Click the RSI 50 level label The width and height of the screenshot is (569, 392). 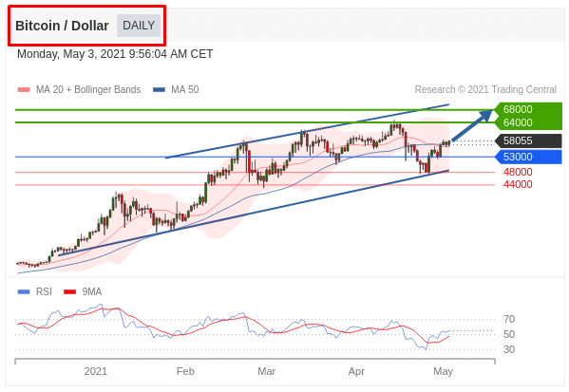click(509, 334)
